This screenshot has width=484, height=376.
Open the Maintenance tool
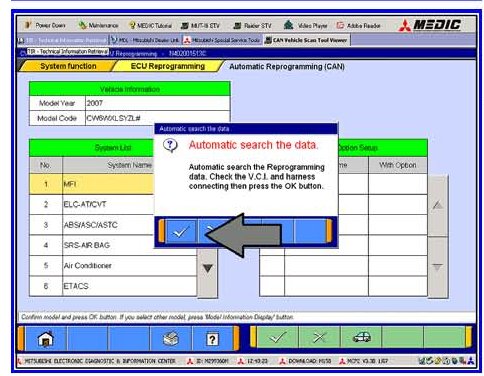[98, 25]
